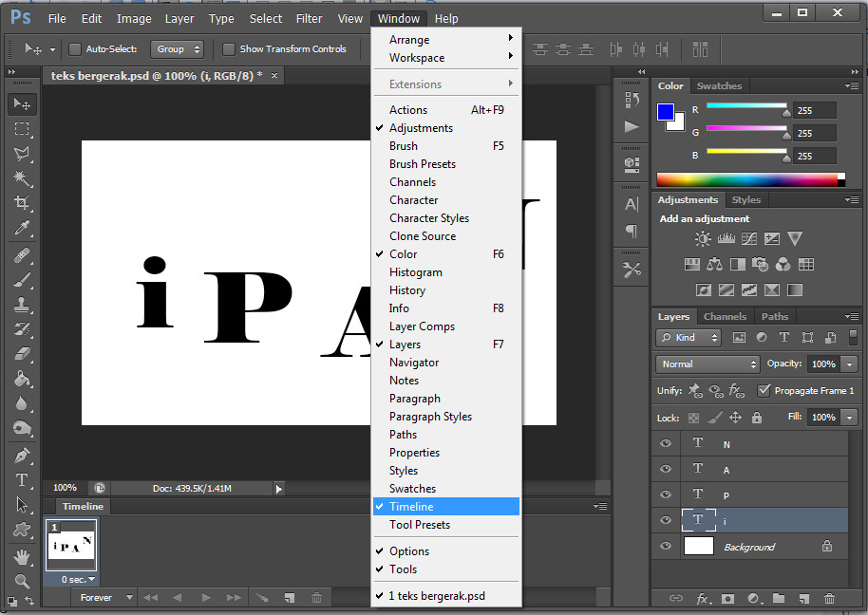Filter layers by type layers icon
The height and width of the screenshot is (615, 868).
click(784, 337)
